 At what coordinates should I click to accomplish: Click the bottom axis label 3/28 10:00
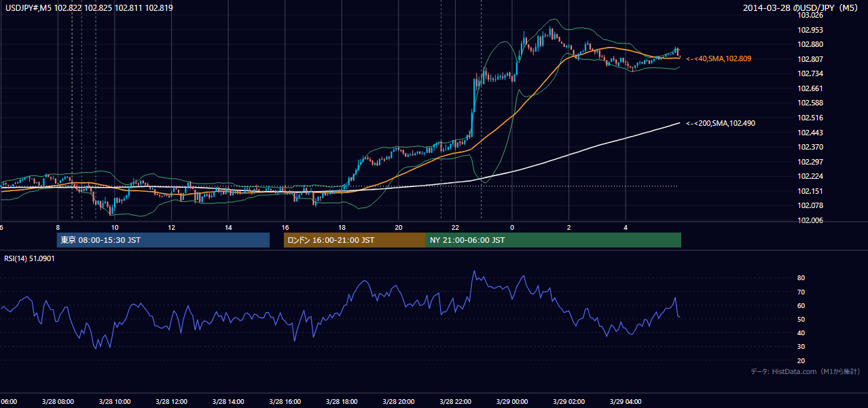coord(115,402)
